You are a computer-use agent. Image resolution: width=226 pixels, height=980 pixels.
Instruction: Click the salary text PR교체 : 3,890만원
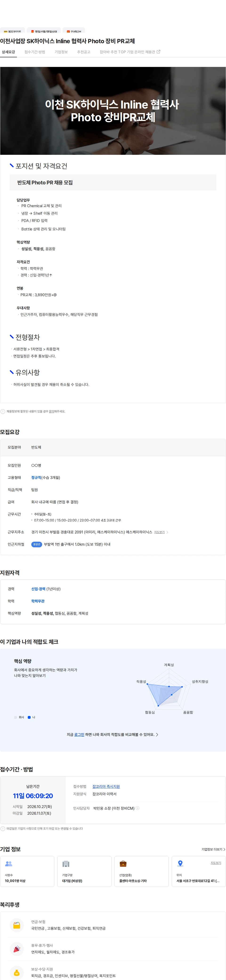click(x=39, y=295)
